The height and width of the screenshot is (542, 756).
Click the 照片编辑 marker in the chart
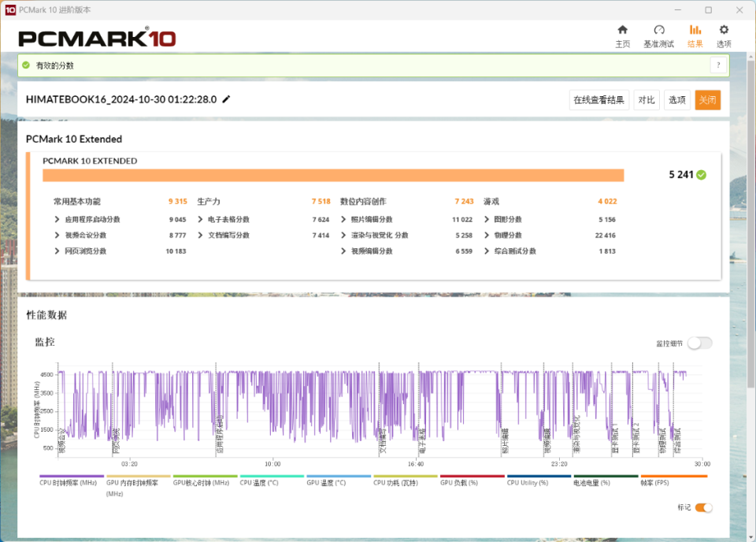[x=505, y=441]
